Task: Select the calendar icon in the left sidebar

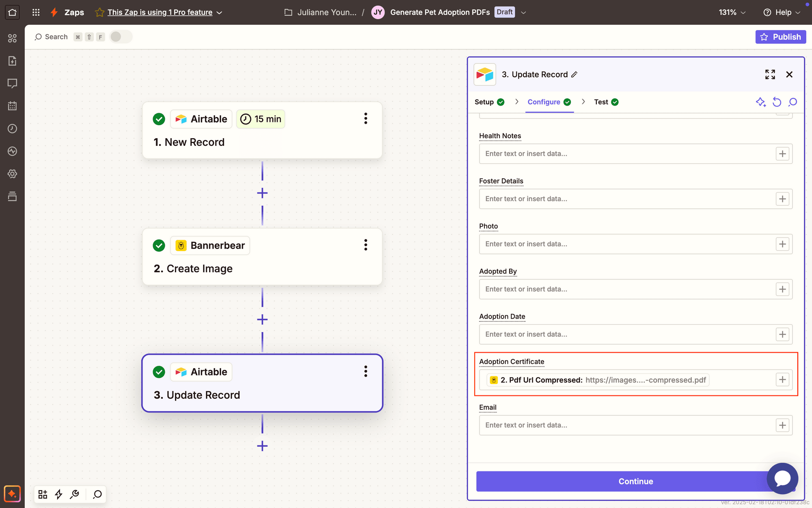Action: click(x=12, y=106)
